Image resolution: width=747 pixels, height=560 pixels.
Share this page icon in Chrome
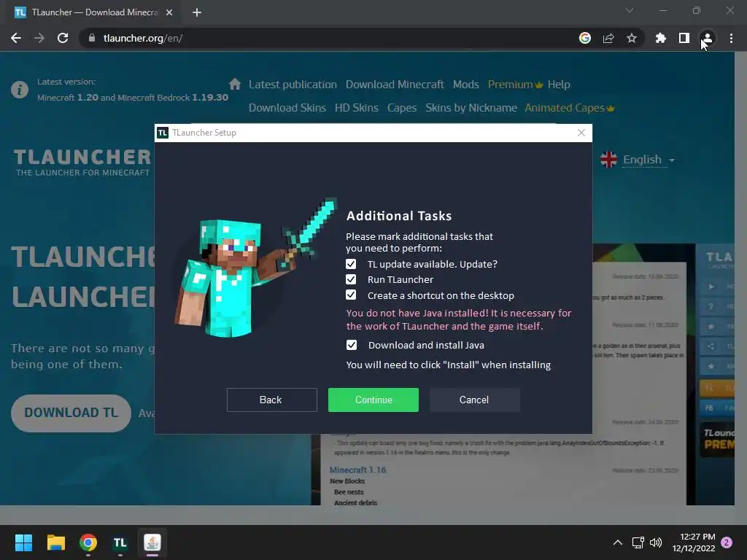[x=608, y=38]
